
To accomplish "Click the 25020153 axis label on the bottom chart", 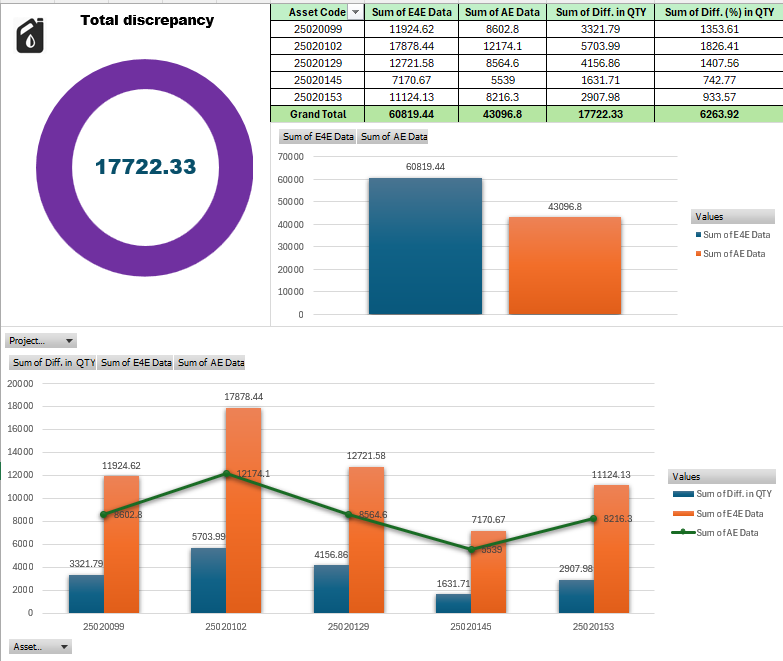I will pos(593,627).
